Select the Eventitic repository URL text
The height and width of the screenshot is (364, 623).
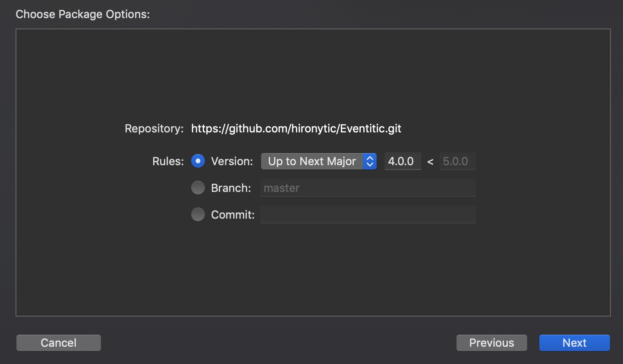coord(296,128)
